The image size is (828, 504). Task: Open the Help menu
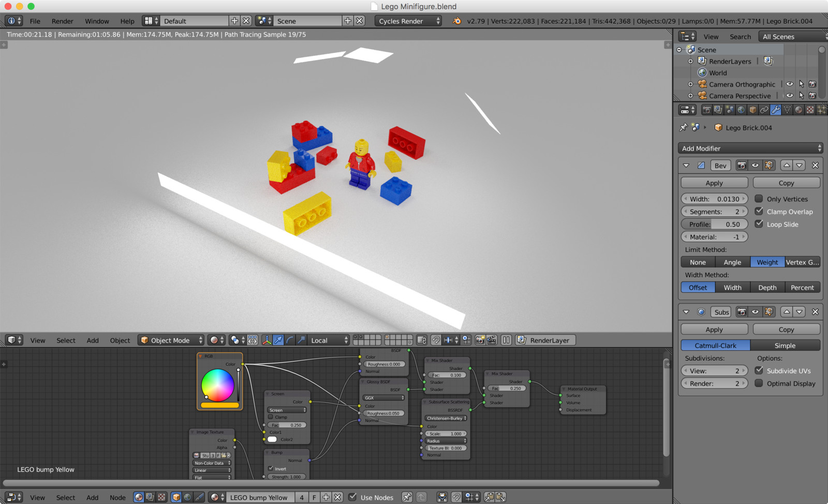(127, 21)
